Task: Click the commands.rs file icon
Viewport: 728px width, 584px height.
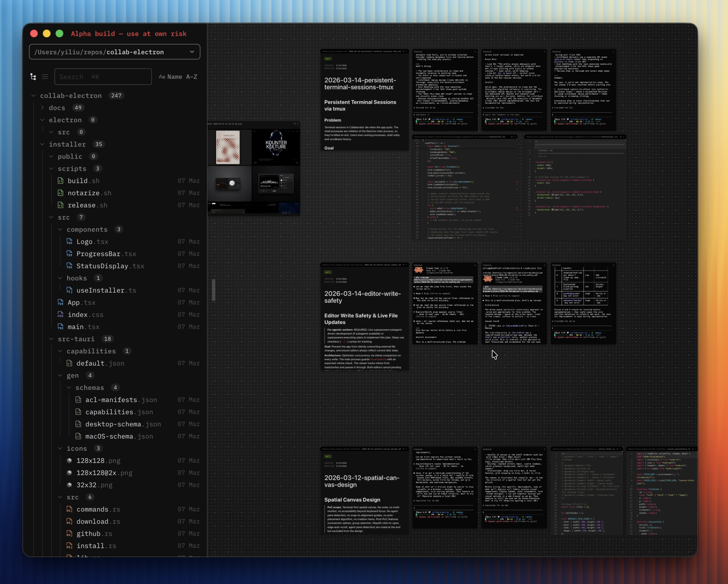Action: click(x=69, y=509)
